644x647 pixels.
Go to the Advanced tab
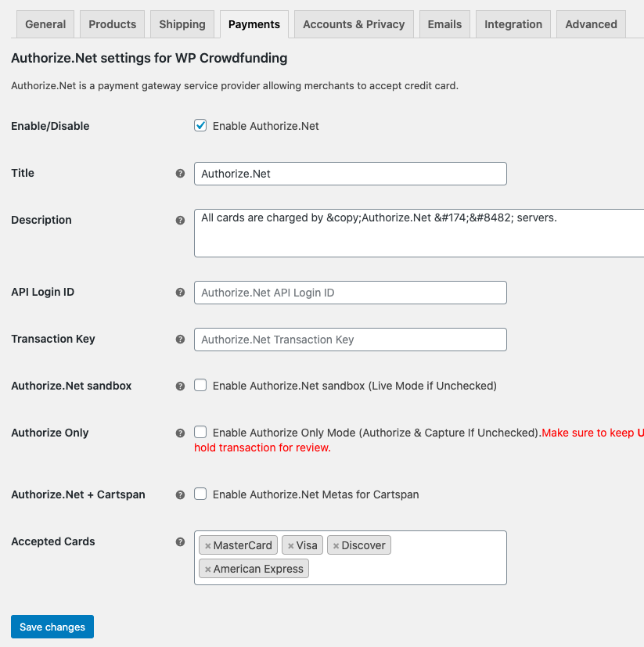pos(591,24)
